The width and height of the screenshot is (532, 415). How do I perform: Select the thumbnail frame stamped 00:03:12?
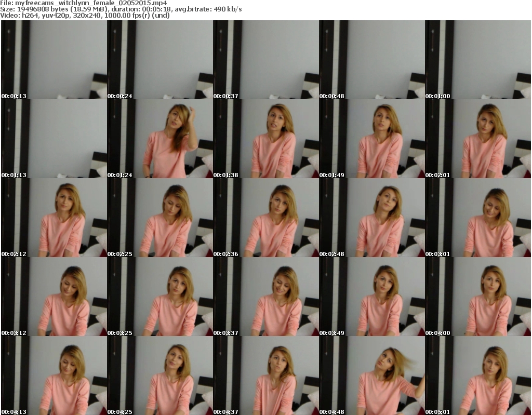point(54,297)
